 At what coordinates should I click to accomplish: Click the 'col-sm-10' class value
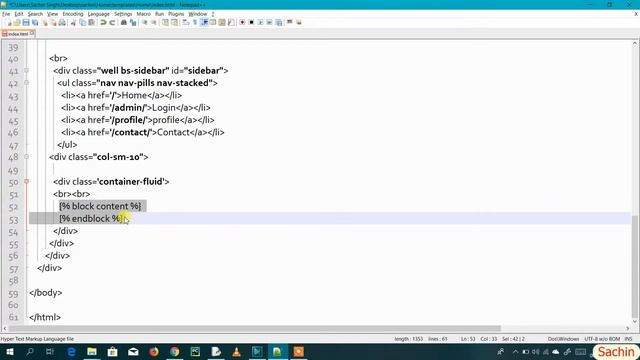pos(118,157)
